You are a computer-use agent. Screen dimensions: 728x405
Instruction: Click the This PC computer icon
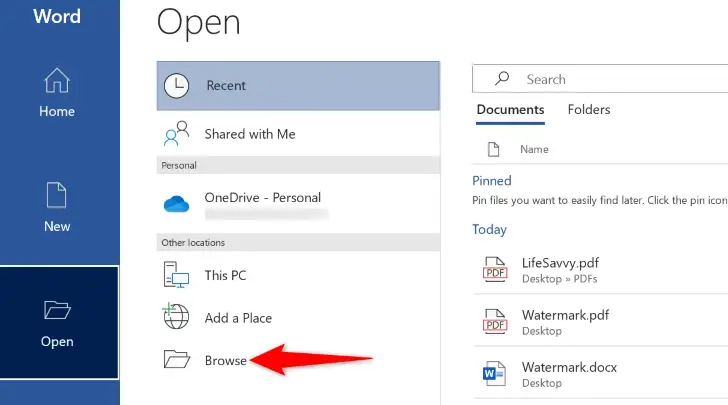click(176, 274)
